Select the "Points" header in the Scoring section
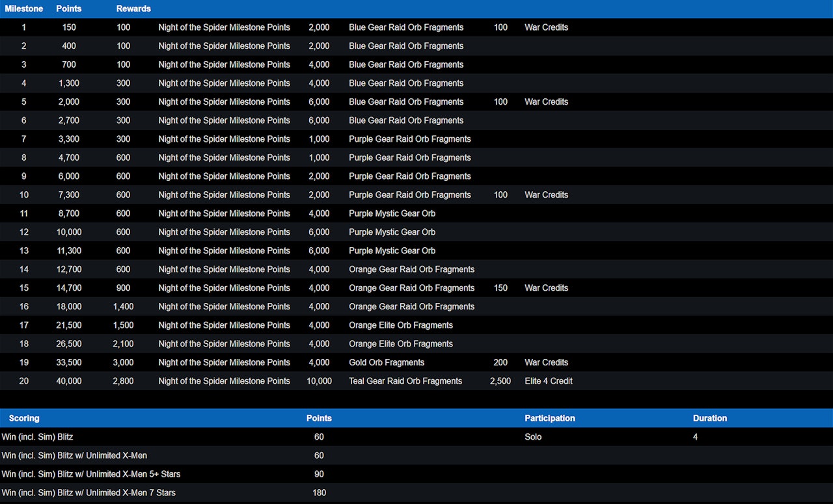Image resolution: width=833 pixels, height=504 pixels. click(x=319, y=418)
